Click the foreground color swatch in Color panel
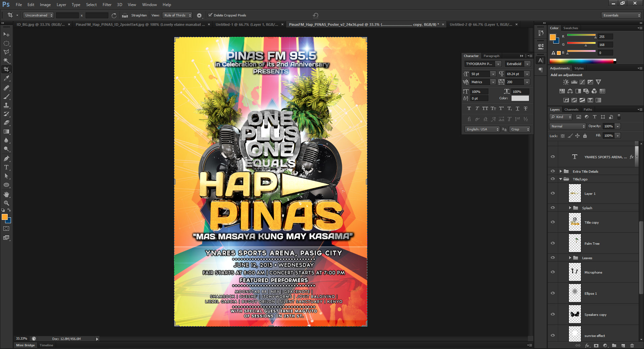 click(x=553, y=37)
